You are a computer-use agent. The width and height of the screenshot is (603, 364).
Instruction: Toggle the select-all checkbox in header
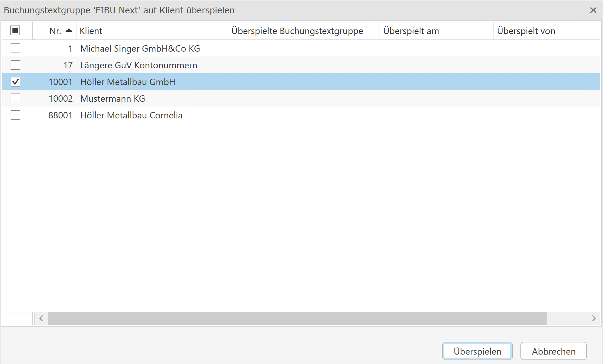click(15, 30)
